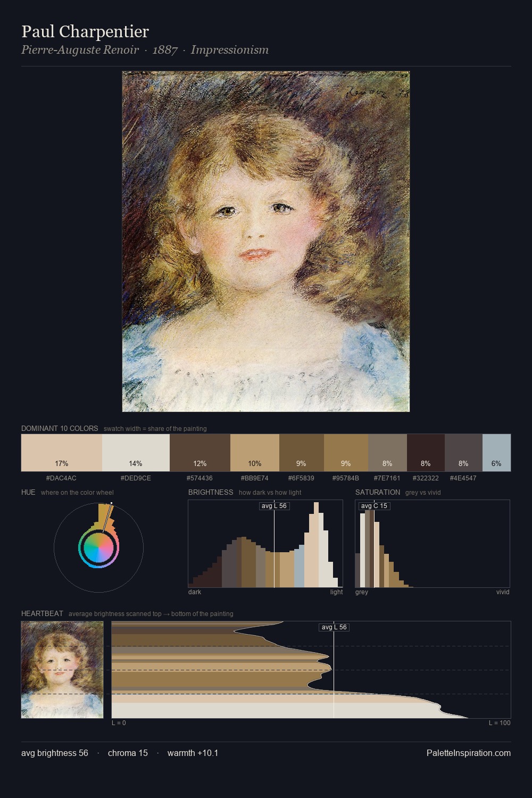
Task: Click the swatch above #95784B
Action: click(x=346, y=453)
